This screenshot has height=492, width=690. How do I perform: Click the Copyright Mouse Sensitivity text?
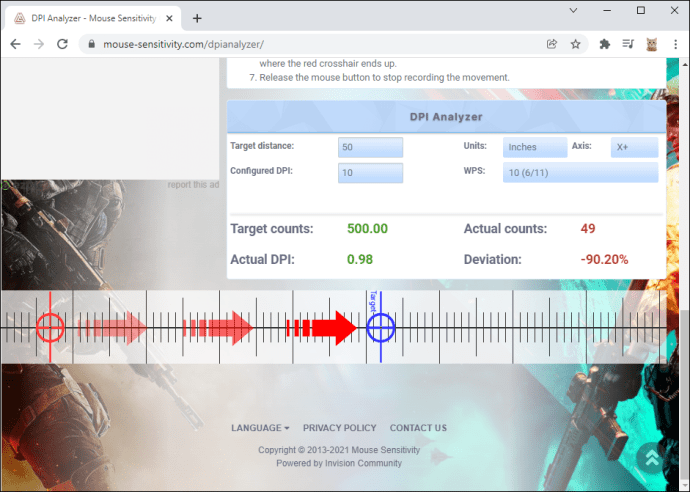339,450
